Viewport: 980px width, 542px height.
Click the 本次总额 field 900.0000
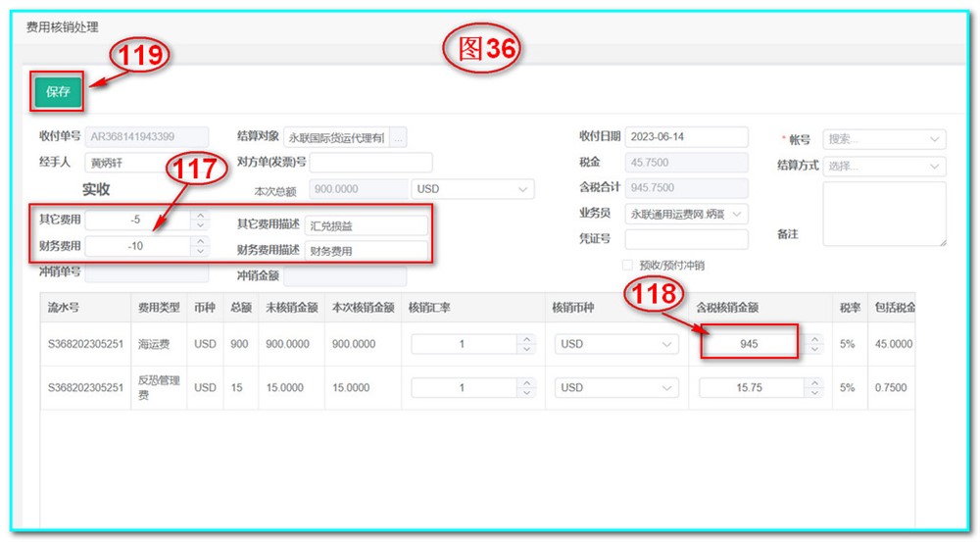359,189
